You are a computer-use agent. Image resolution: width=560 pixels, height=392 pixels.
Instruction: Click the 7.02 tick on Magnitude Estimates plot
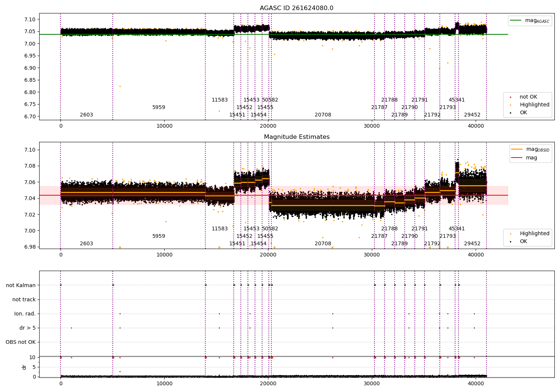coord(31,215)
